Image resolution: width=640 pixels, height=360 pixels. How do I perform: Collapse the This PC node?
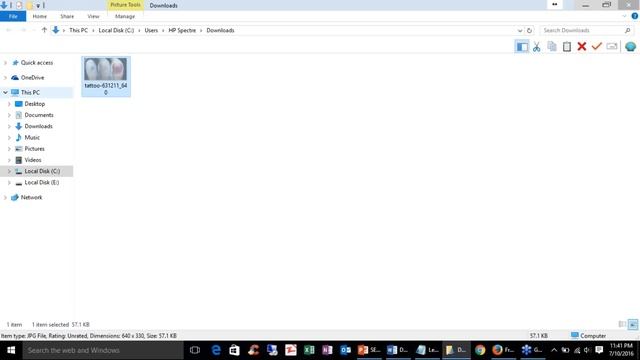[5, 93]
